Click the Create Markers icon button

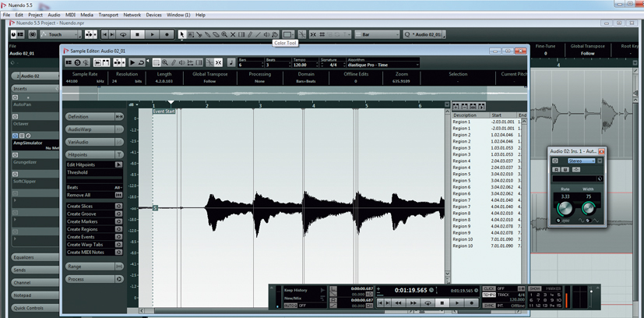coord(118,221)
